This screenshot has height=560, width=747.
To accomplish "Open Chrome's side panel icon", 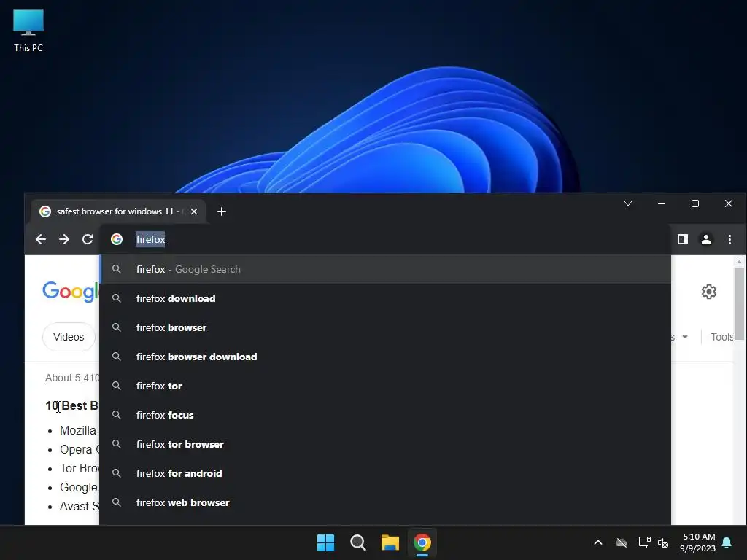I will coord(683,239).
